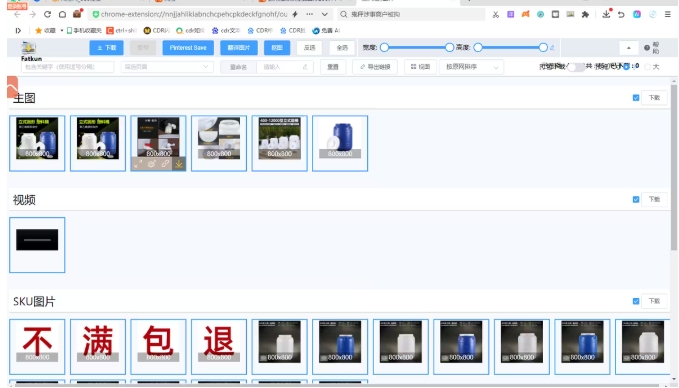The width and height of the screenshot is (679, 388).
Task: Open the browser hamburger menu
Action: [668, 14]
